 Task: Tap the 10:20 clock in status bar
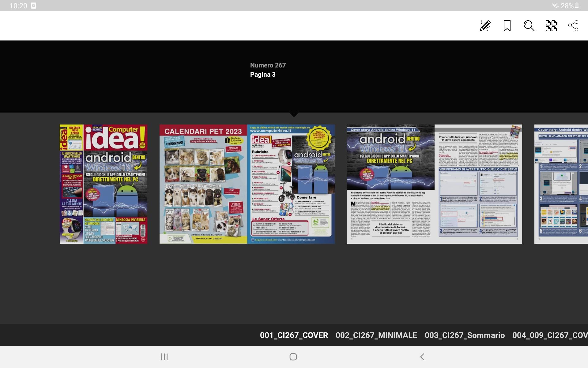pos(18,6)
